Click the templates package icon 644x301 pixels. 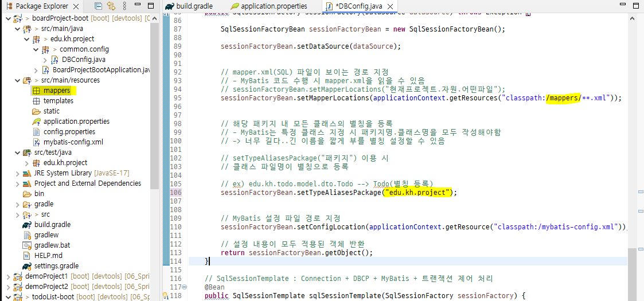36,100
